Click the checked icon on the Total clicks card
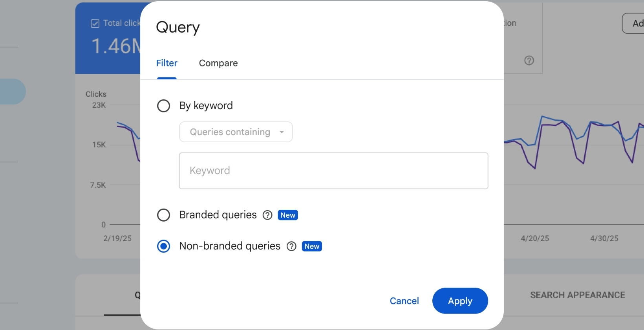The image size is (644, 330). (95, 23)
